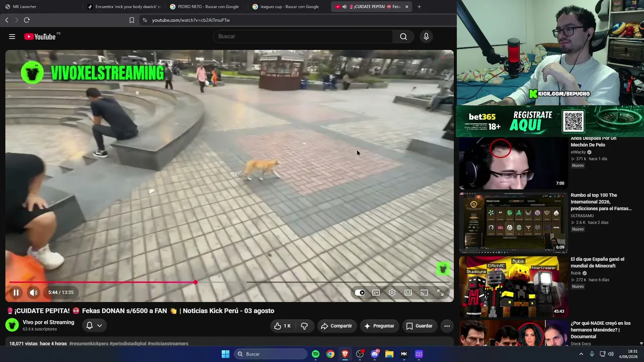This screenshot has height=362, width=644.
Task: Toggle subtitles in the video player
Action: pyautogui.click(x=376, y=293)
